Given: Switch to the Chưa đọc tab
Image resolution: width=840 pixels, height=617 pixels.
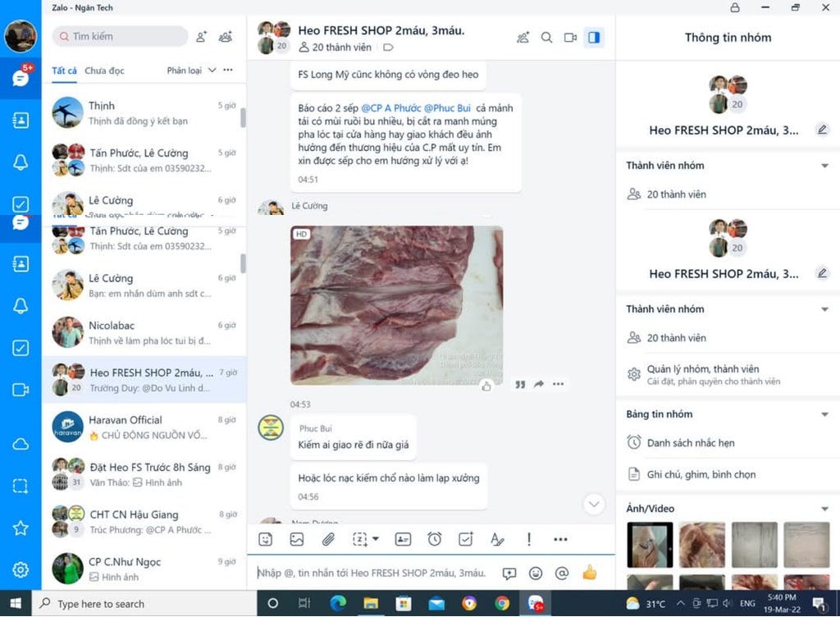Looking at the screenshot, I should coord(104,71).
